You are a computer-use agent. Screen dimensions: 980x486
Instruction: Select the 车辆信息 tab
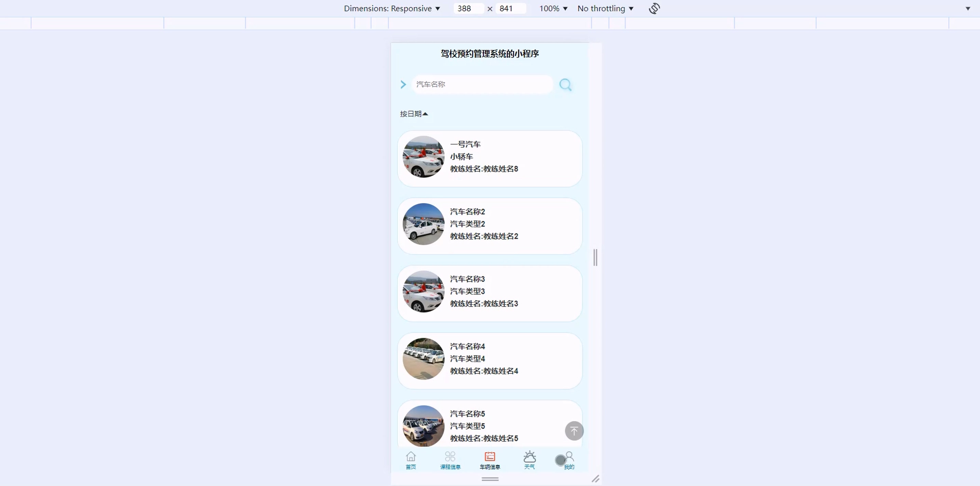pos(490,460)
